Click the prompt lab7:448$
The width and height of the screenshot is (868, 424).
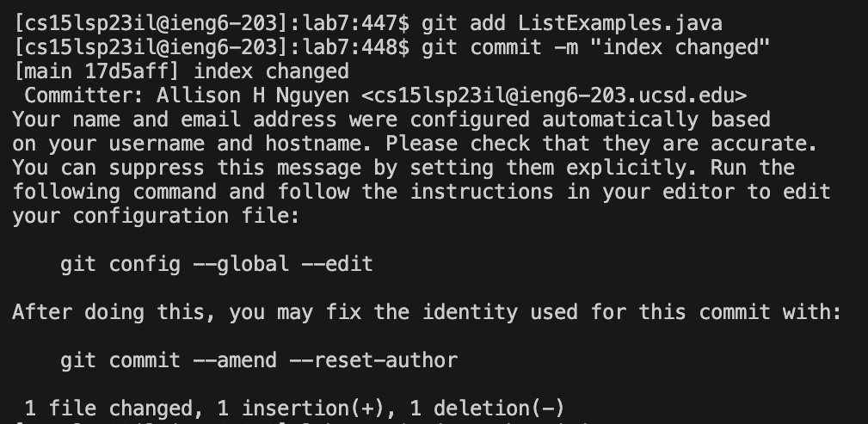(356, 47)
